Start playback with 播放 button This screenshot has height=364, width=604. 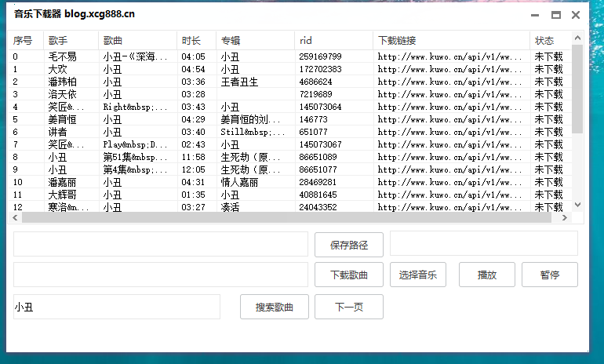487,275
